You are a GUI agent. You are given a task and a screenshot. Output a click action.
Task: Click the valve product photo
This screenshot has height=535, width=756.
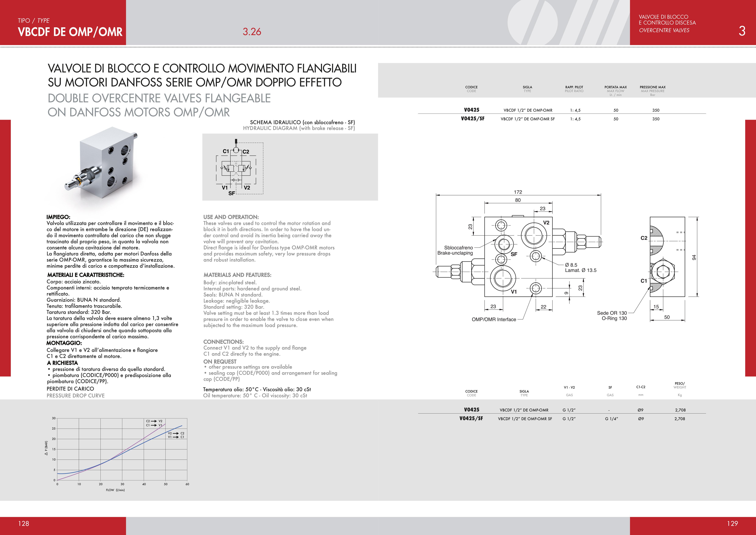pyautogui.click(x=101, y=162)
